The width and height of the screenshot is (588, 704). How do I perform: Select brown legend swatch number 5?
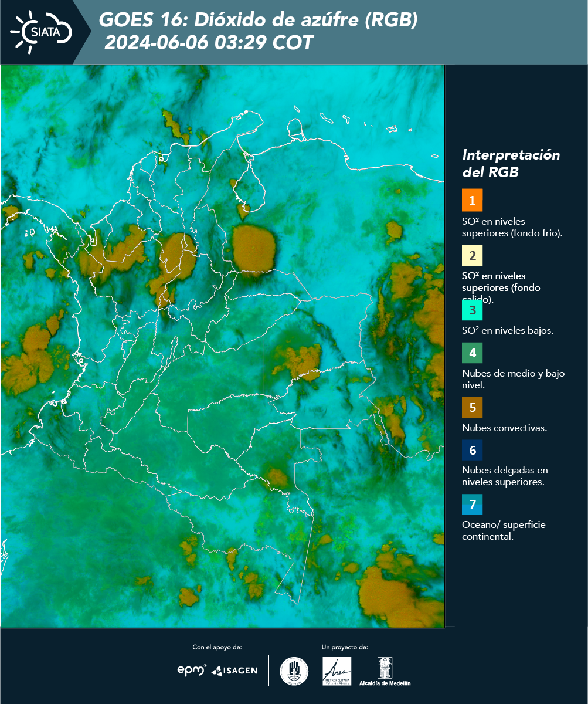coord(472,407)
